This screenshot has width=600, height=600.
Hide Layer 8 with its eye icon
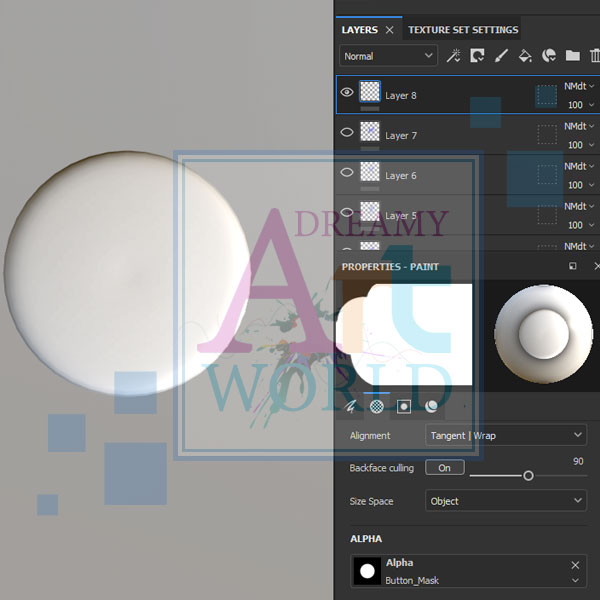click(x=347, y=92)
